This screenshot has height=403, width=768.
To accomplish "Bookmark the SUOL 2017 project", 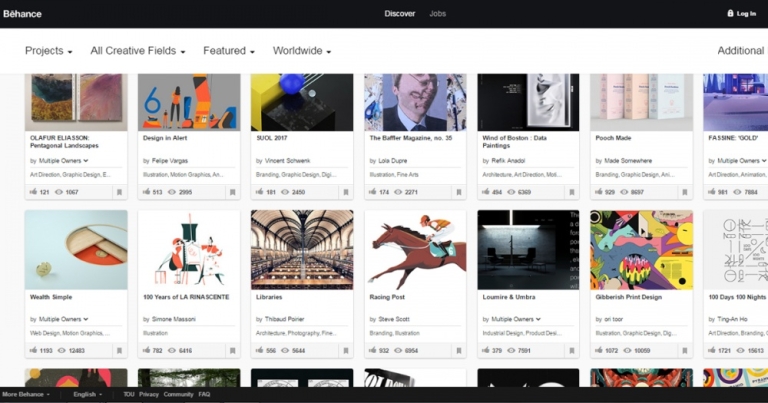I will (346, 192).
